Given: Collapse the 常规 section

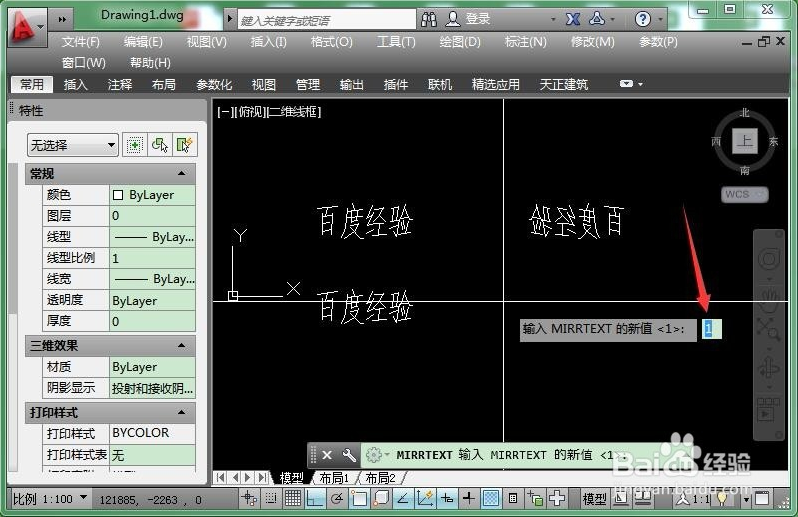Looking at the screenshot, I should click(x=181, y=174).
